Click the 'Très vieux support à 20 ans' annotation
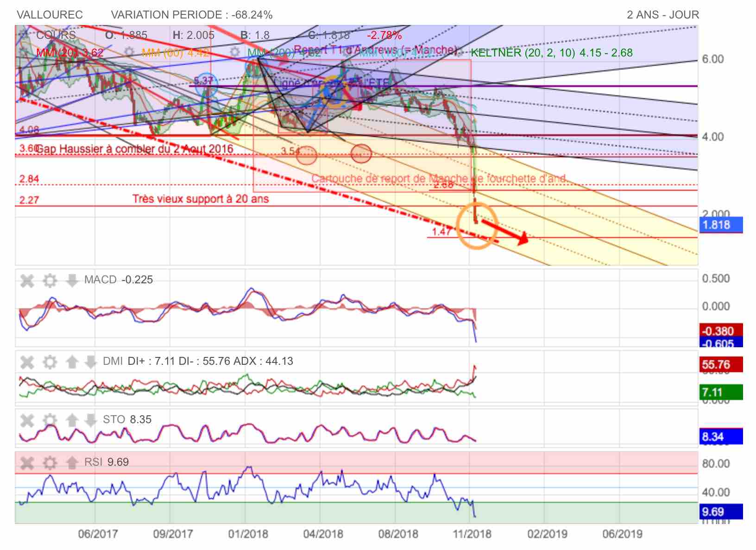Viewport: 756px width, 550px height. pyautogui.click(x=201, y=199)
